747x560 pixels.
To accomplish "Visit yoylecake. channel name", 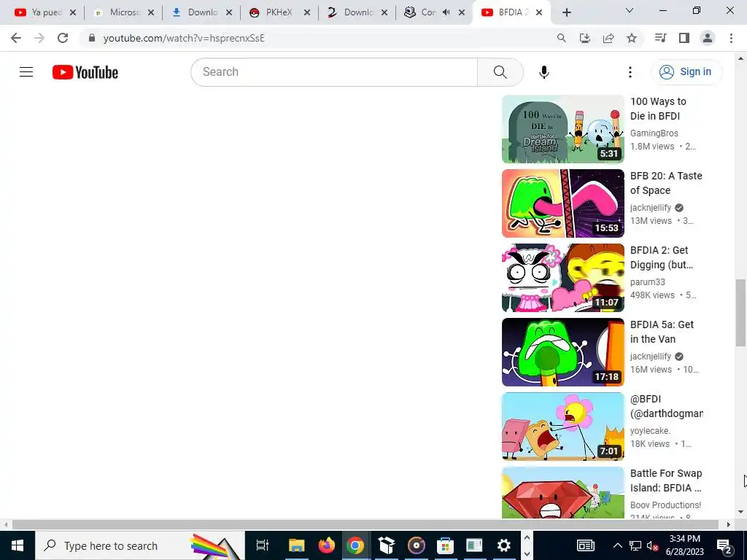I will (x=650, y=430).
